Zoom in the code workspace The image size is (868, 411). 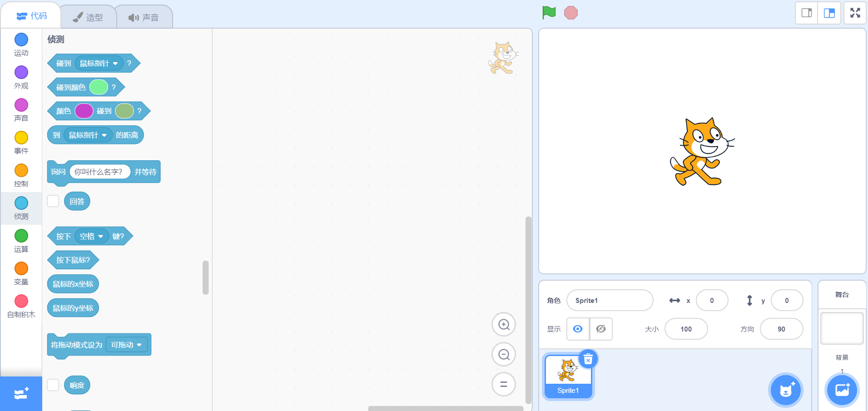point(504,324)
